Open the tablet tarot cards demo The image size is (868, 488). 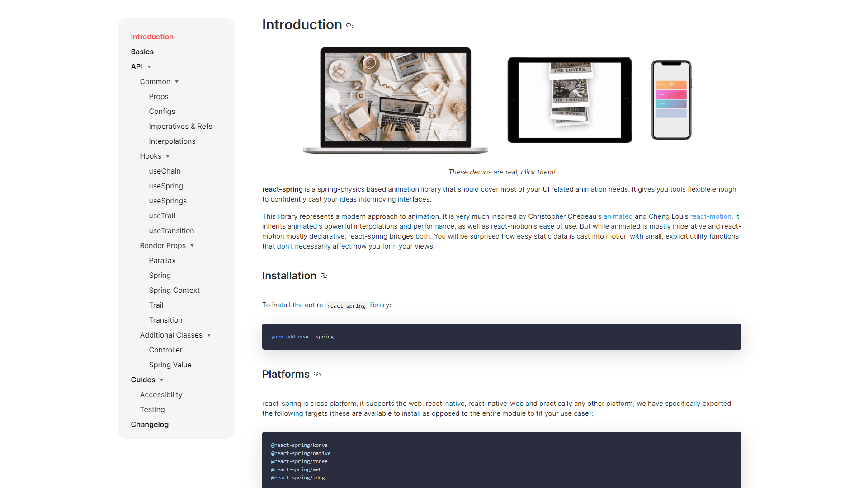tap(570, 100)
